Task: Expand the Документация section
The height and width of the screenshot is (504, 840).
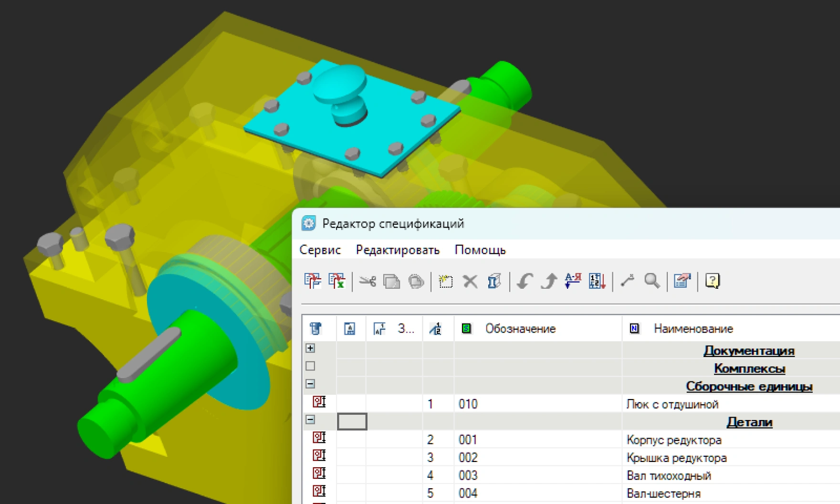Action: pyautogui.click(x=310, y=348)
